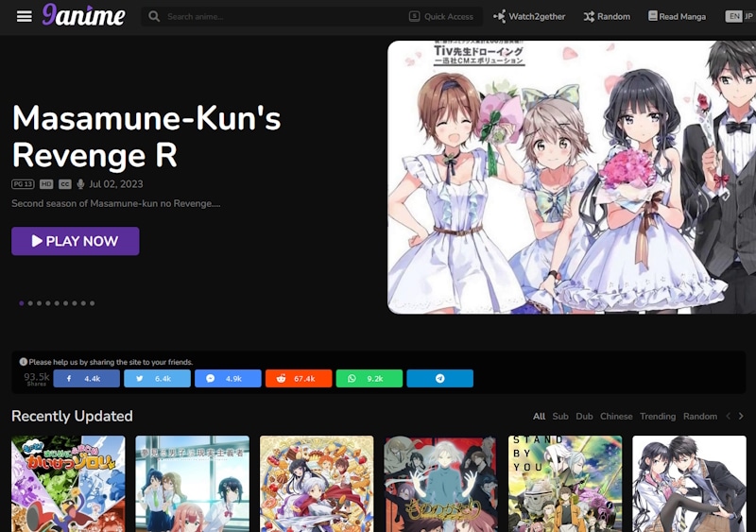This screenshot has height=532, width=756.
Task: Open the sweets and pastries anime poster
Action: [317, 484]
